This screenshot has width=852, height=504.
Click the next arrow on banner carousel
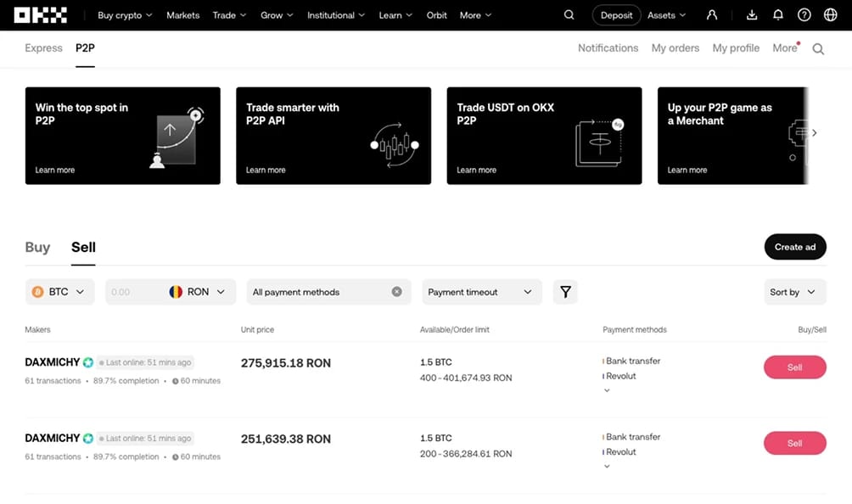pyautogui.click(x=814, y=132)
